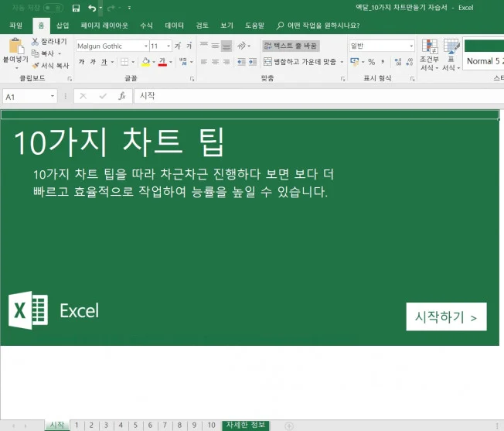This screenshot has width=504, height=431.
Task: Open the font size dropdown
Action: [x=169, y=46]
